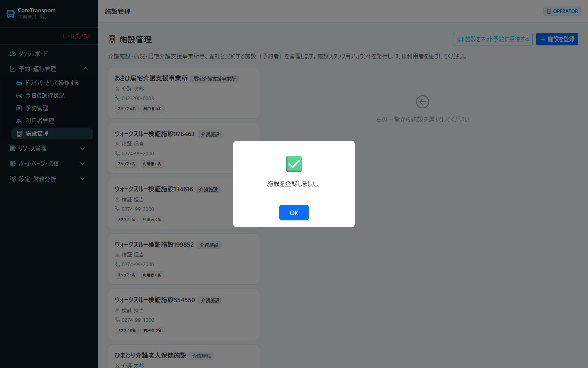Screen dimensions: 588x368
Task: Click 介護施設 badge on 854550 card
Action: point(210,300)
